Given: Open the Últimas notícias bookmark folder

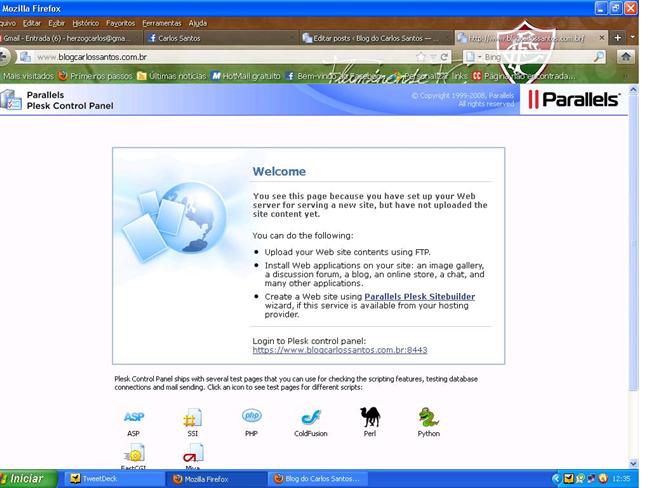Looking at the screenshot, I should [x=172, y=76].
